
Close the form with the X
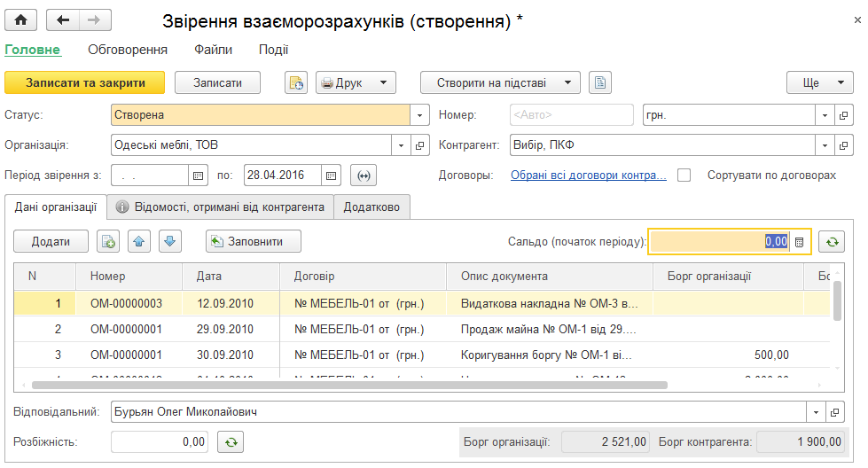point(857,20)
